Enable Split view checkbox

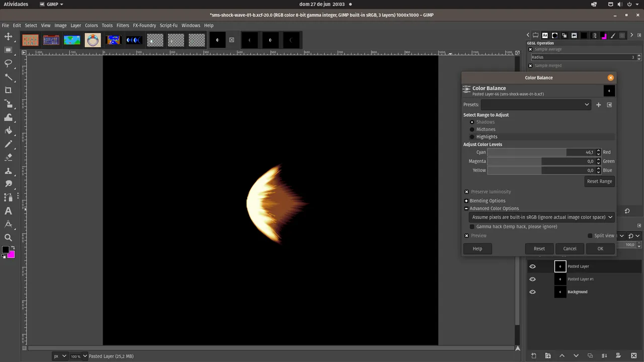pyautogui.click(x=590, y=236)
